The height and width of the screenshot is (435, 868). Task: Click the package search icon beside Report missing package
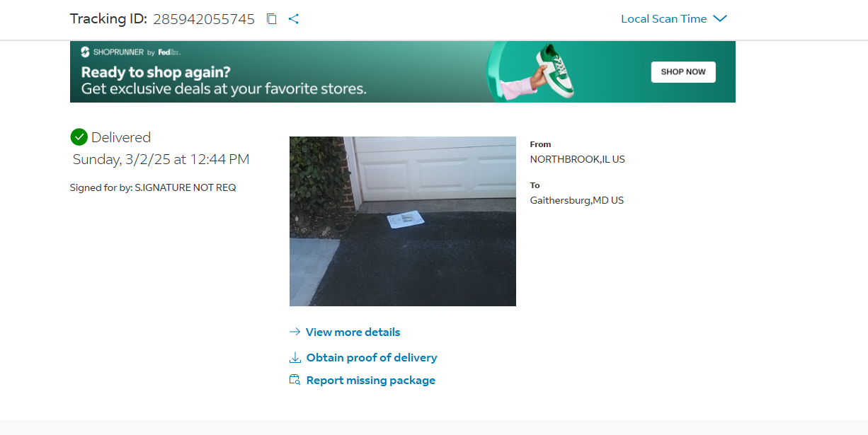pyautogui.click(x=295, y=380)
